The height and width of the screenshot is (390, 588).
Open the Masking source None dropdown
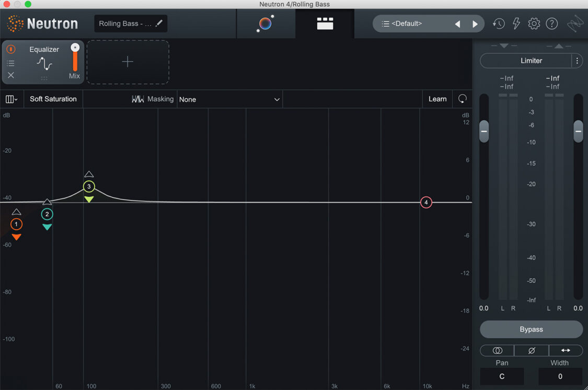tap(229, 99)
